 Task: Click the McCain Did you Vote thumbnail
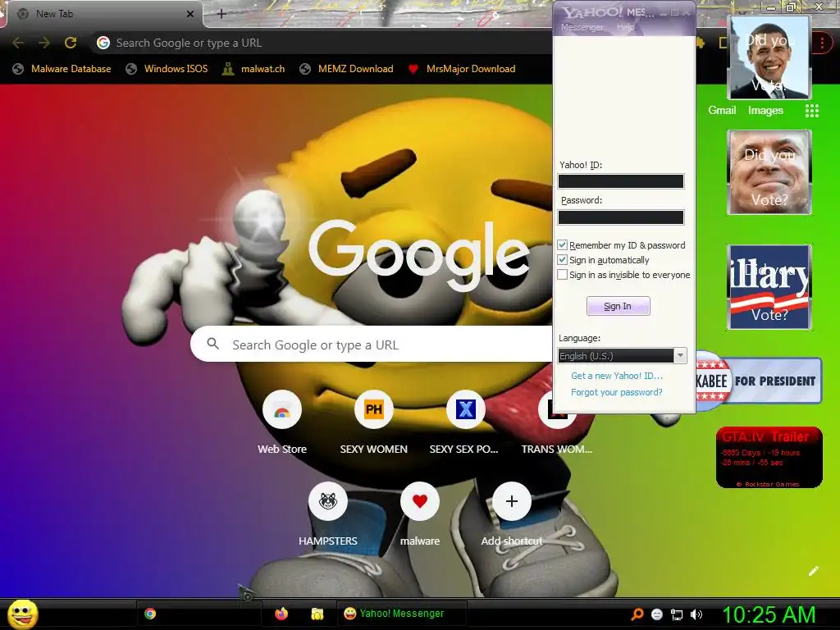(x=769, y=172)
